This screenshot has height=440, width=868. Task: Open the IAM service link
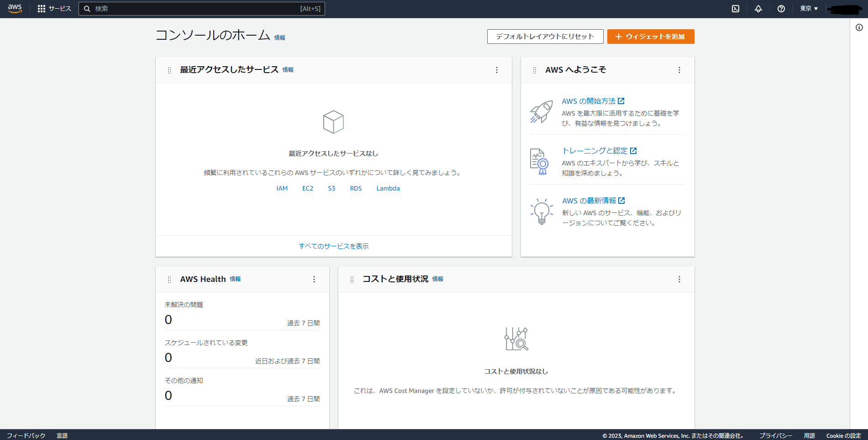coord(282,188)
